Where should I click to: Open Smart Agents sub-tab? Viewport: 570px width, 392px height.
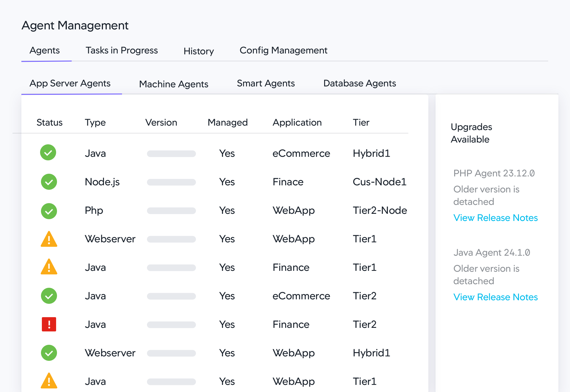(266, 83)
